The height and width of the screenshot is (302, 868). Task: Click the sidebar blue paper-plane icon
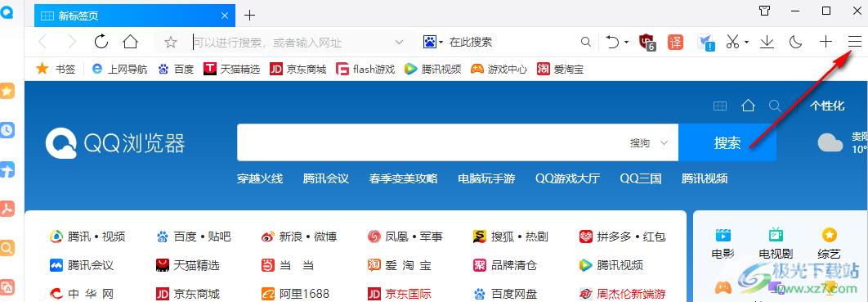[x=7, y=169]
